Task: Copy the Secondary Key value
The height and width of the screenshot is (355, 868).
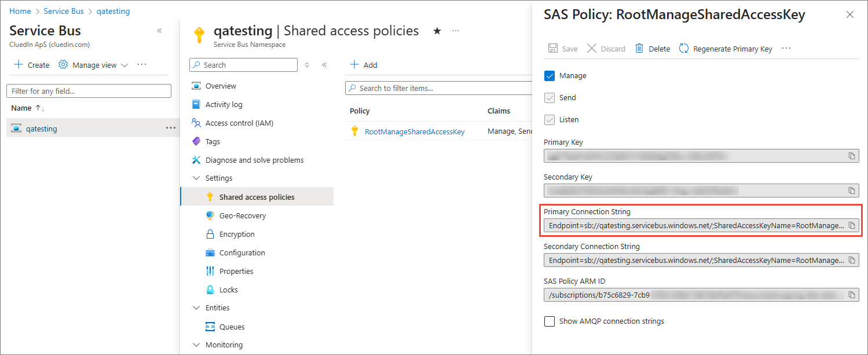Action: (851, 191)
